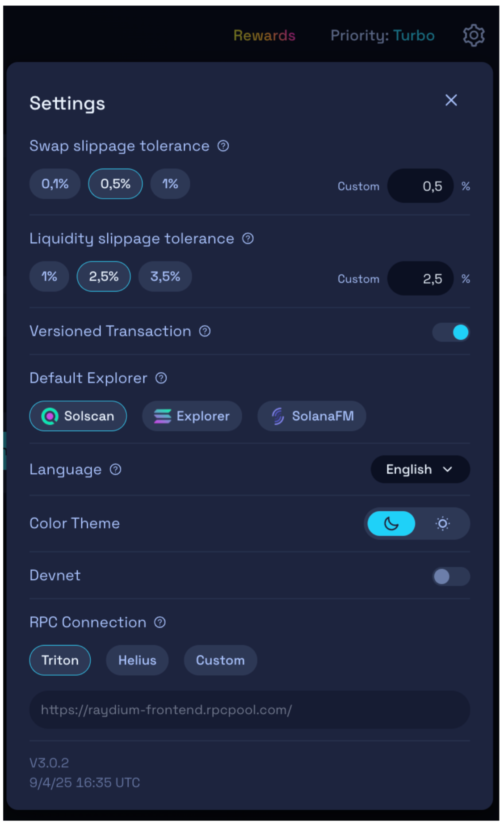The width and height of the screenshot is (504, 825).
Task: Set liquidity slippage to 3,5%
Action: coord(165,277)
